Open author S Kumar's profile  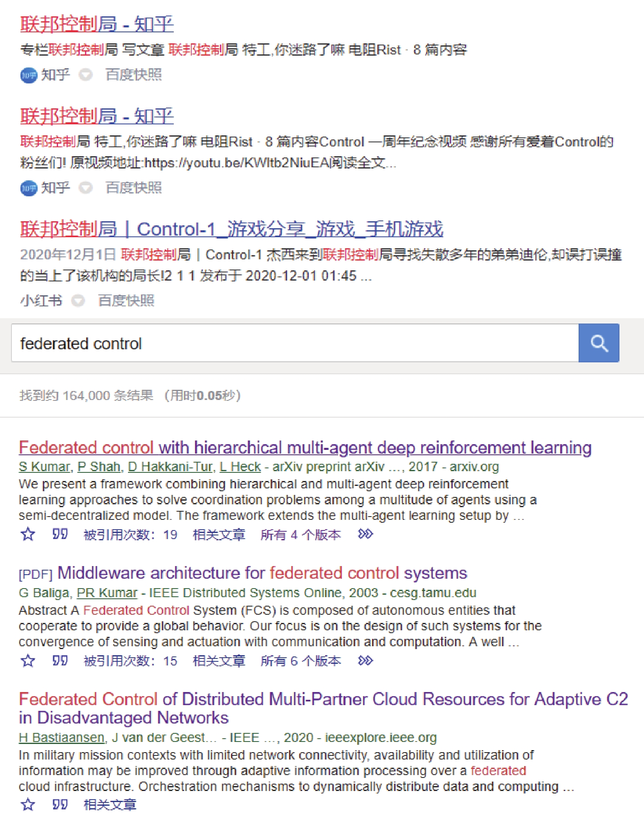pyautogui.click(x=45, y=467)
